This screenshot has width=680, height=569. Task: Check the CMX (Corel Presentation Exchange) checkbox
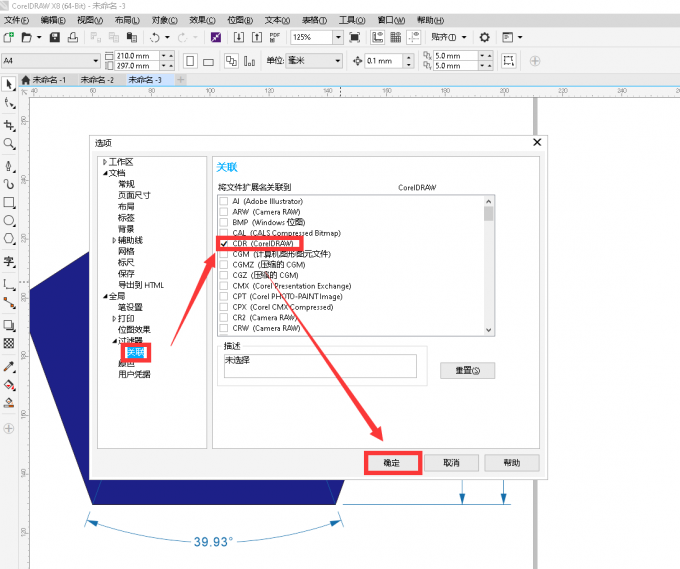click(224, 286)
